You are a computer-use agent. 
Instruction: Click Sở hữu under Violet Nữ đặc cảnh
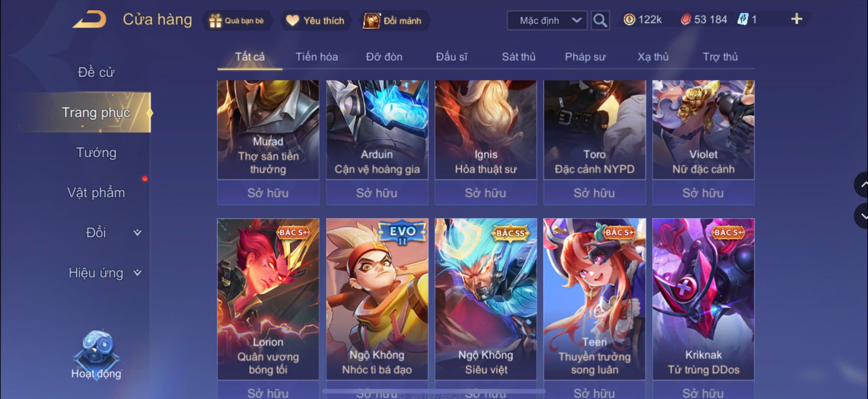point(703,193)
